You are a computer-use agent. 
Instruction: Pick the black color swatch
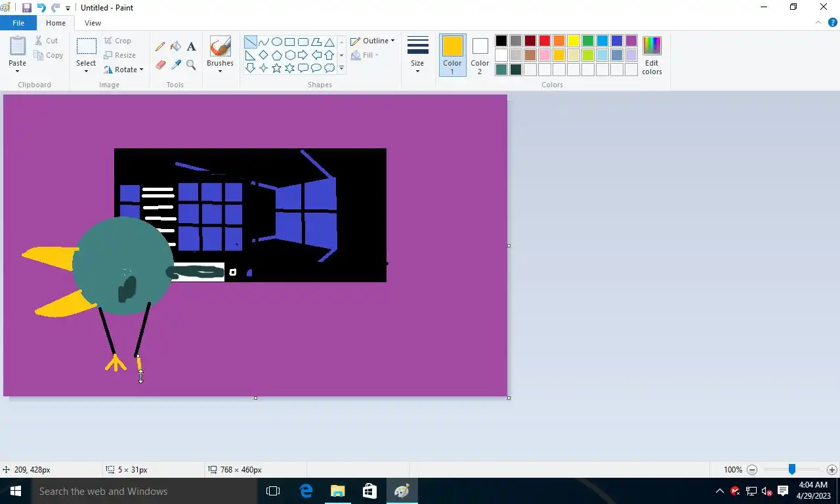[501, 41]
